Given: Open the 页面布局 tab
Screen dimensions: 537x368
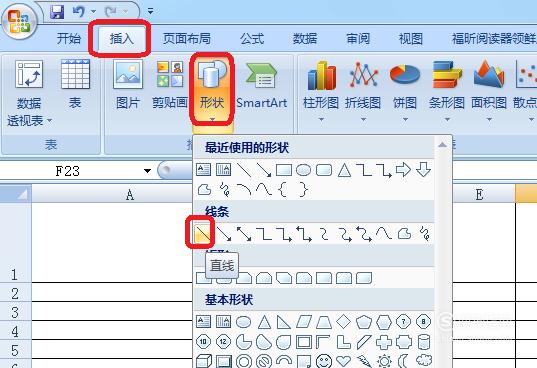Looking at the screenshot, I should click(x=187, y=38).
